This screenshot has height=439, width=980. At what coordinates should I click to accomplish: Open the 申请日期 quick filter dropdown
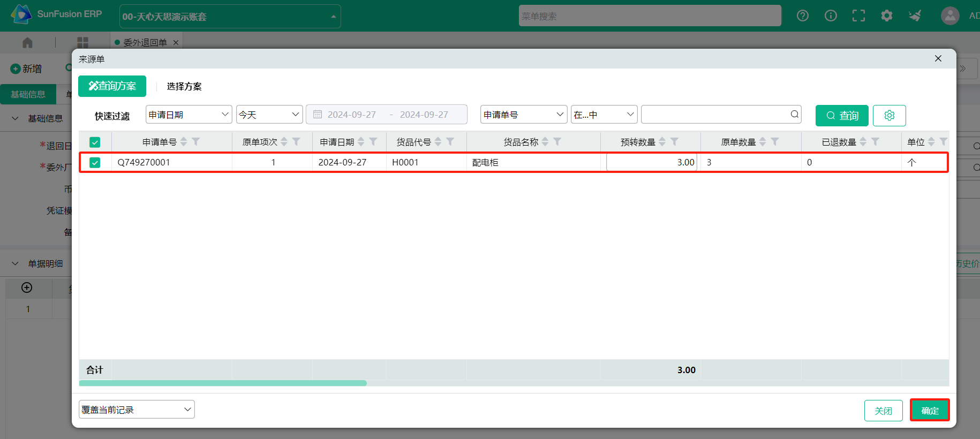(189, 115)
